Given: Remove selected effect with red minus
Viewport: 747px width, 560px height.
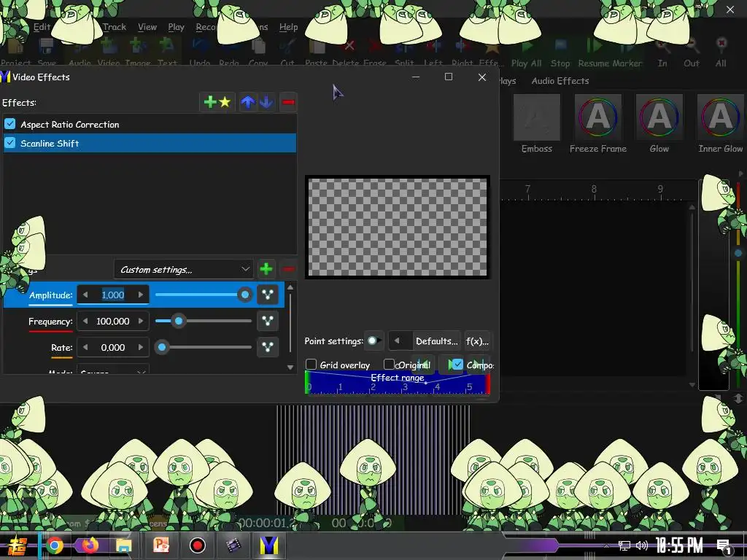Looking at the screenshot, I should [x=288, y=102].
